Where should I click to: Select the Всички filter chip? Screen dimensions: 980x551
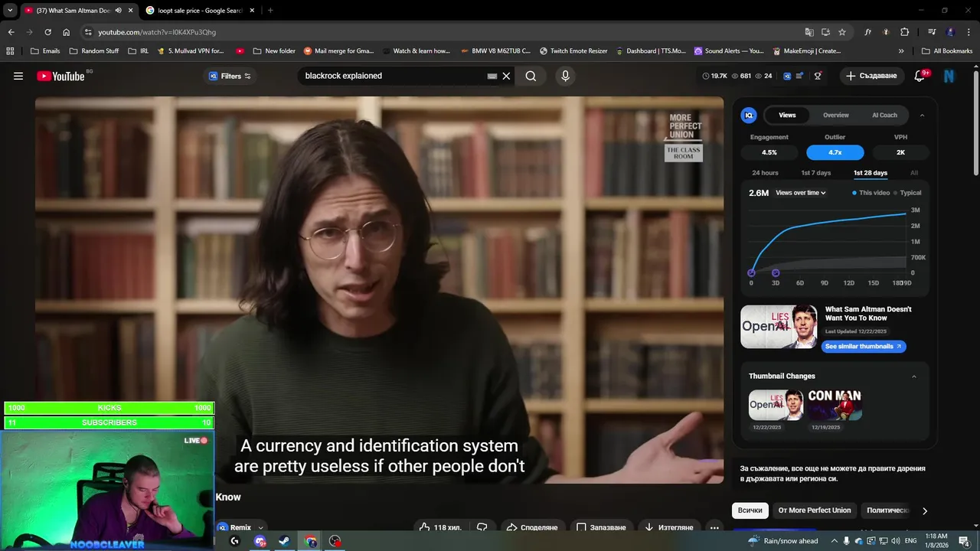(x=750, y=510)
